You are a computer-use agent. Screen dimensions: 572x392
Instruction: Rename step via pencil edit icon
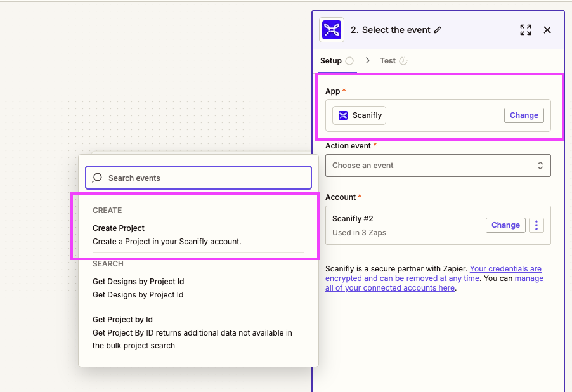point(438,30)
